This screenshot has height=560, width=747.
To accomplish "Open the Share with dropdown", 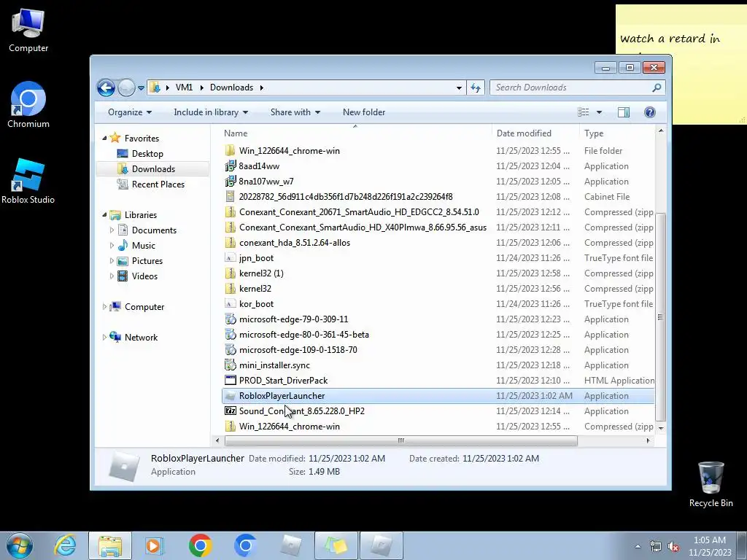I will [295, 112].
